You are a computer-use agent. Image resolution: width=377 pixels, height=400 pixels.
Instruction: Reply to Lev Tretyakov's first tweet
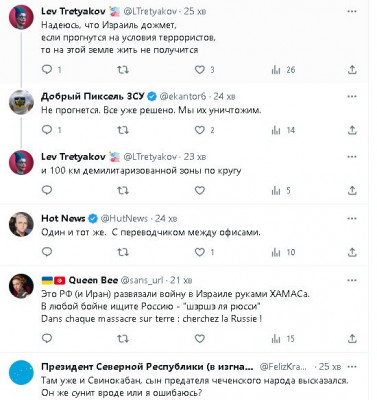[47, 69]
